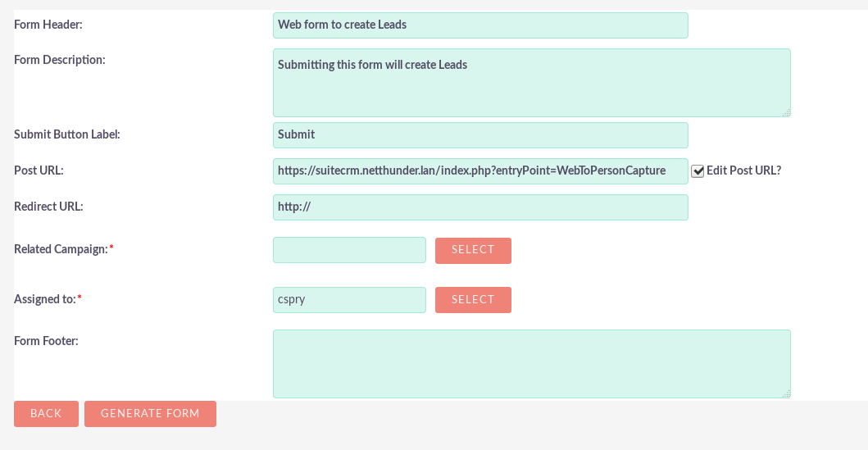Open user picker via Assigned to SELECT
The image size is (868, 450).
(x=473, y=300)
